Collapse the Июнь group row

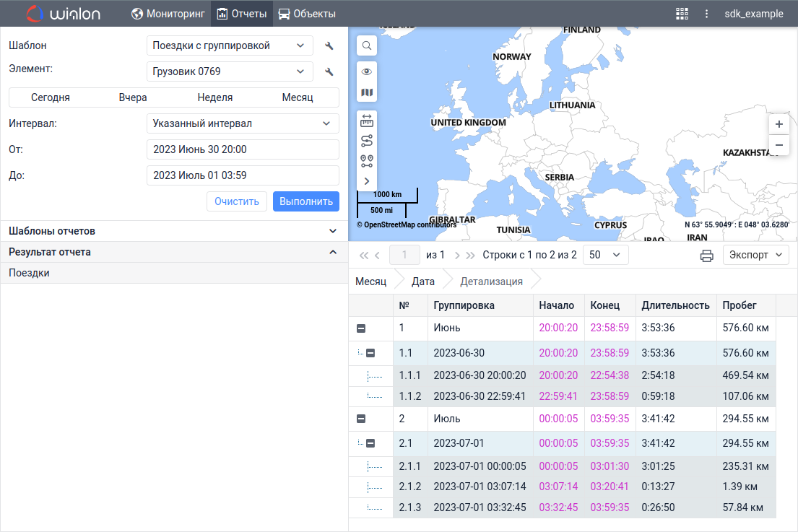(x=361, y=328)
